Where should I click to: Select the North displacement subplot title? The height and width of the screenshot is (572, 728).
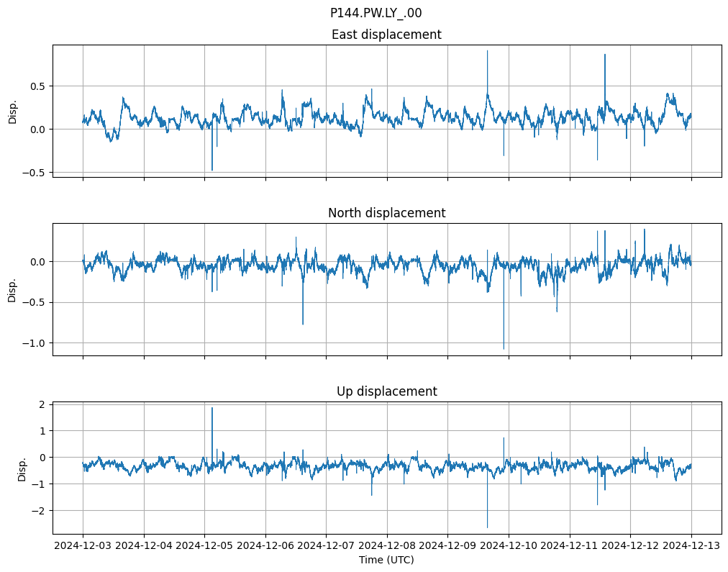tap(386, 213)
